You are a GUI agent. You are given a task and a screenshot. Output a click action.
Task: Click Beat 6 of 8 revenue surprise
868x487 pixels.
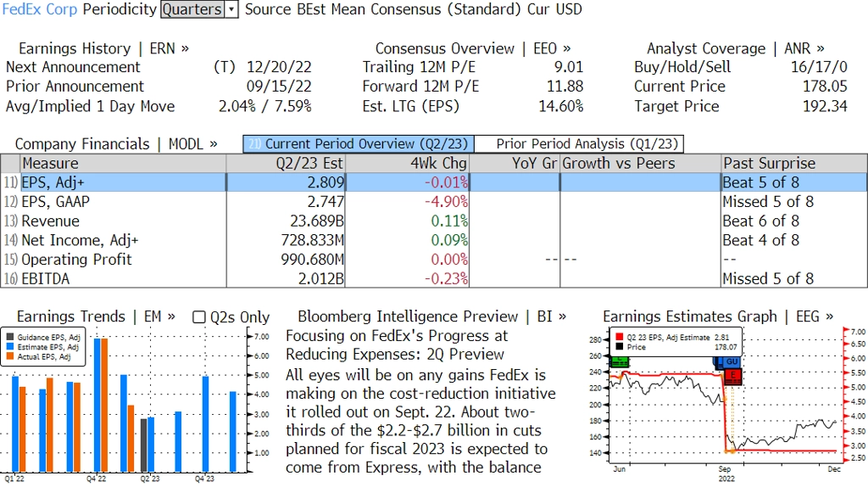(761, 221)
